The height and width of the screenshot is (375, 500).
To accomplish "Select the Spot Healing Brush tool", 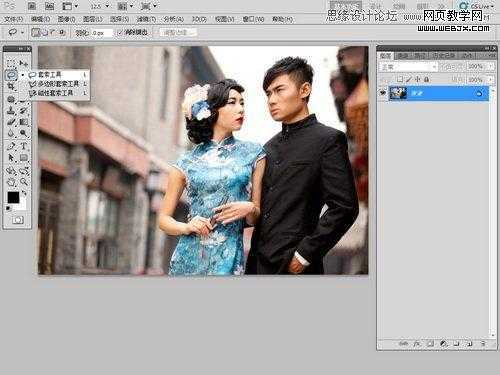I will pos(12,99).
